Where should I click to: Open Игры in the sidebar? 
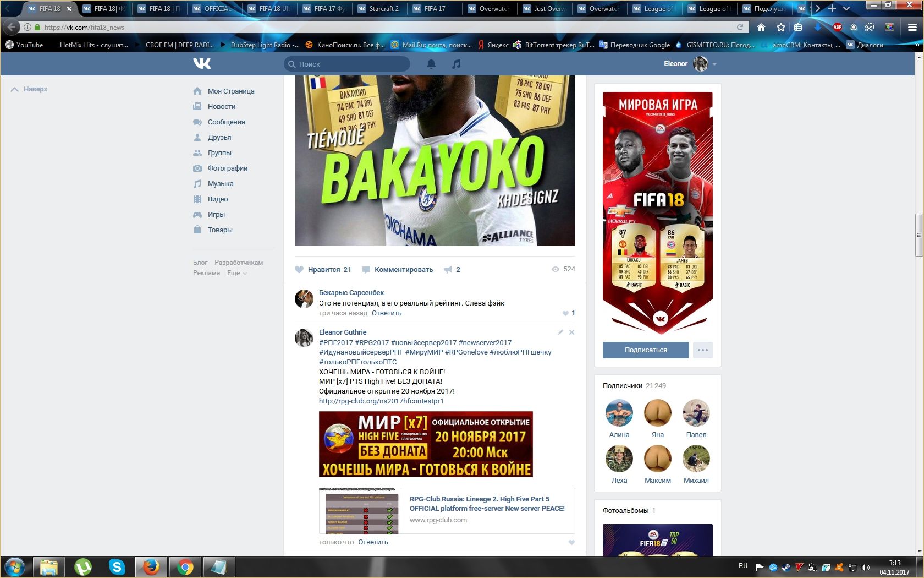pos(209,215)
